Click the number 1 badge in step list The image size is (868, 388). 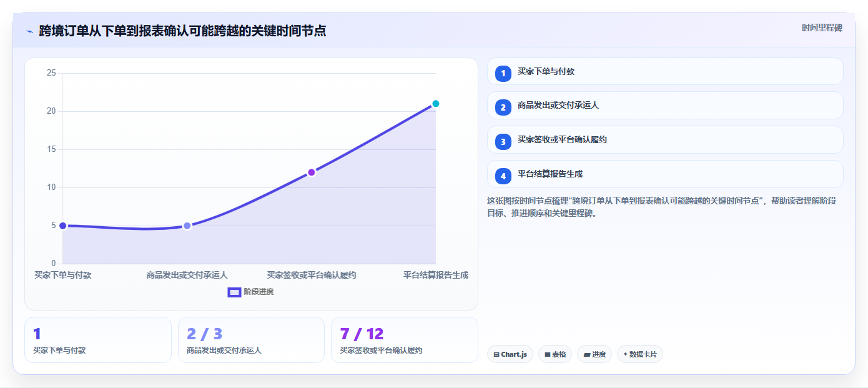[503, 74]
